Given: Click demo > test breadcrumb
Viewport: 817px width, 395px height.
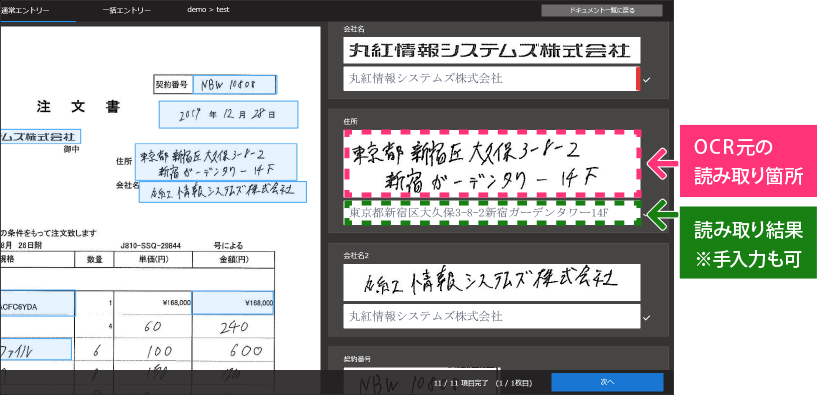Looking at the screenshot, I should point(208,9).
